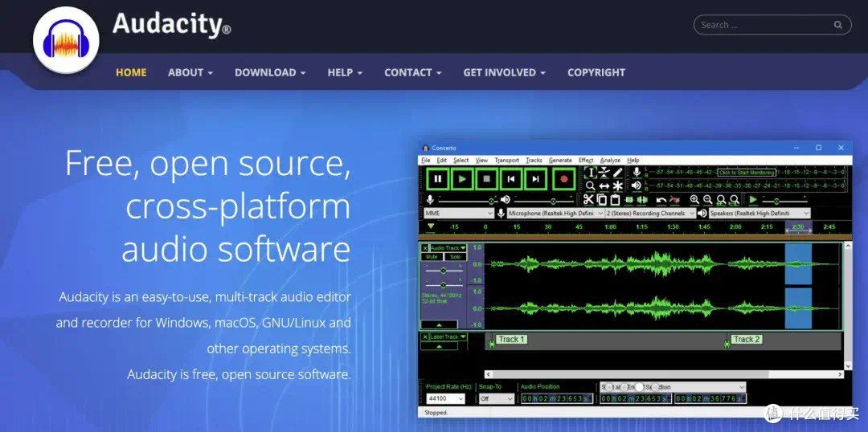The width and height of the screenshot is (868, 432).
Task: Click the Stop transport button
Action: [x=487, y=179]
